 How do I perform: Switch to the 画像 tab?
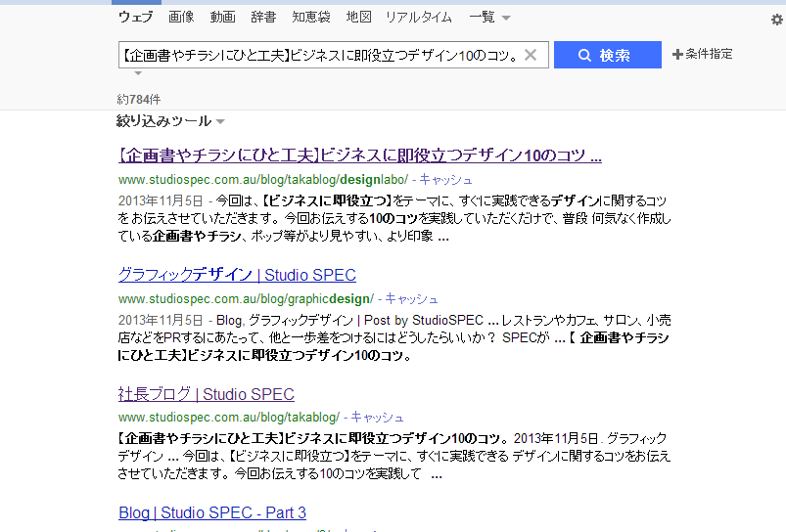click(181, 18)
